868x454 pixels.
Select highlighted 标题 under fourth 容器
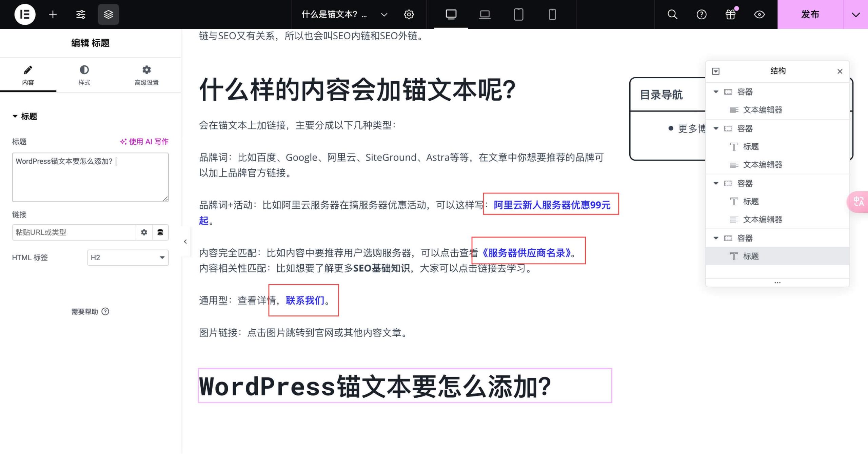point(777,256)
